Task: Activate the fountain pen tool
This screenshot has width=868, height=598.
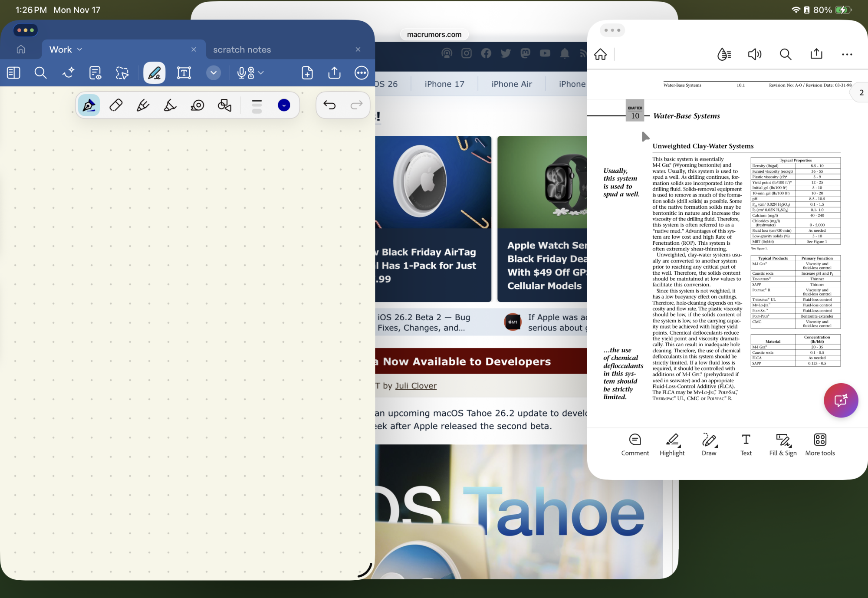Action: click(89, 105)
